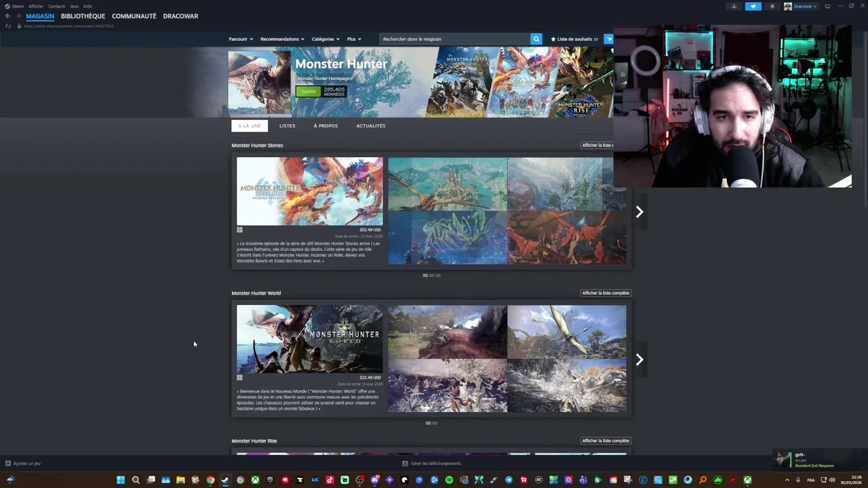Expand the Parcourir dropdown
This screenshot has width=868, height=488.
point(241,39)
